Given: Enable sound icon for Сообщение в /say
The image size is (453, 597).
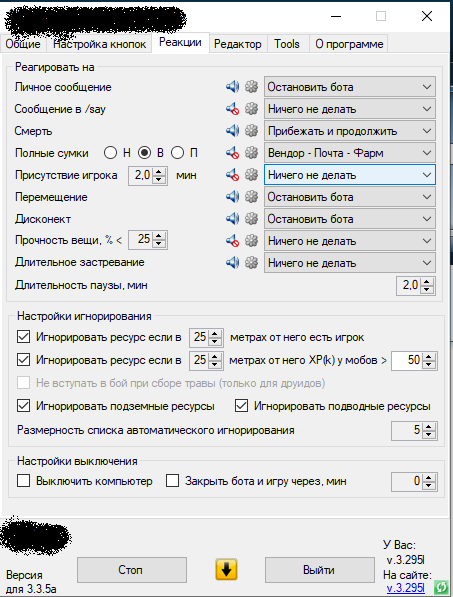Looking at the screenshot, I should click(232, 109).
